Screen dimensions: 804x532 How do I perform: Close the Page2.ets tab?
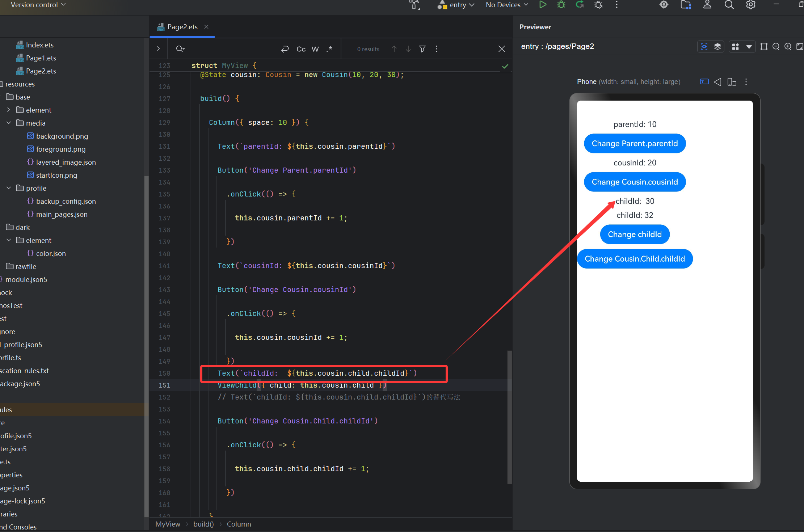point(206,27)
